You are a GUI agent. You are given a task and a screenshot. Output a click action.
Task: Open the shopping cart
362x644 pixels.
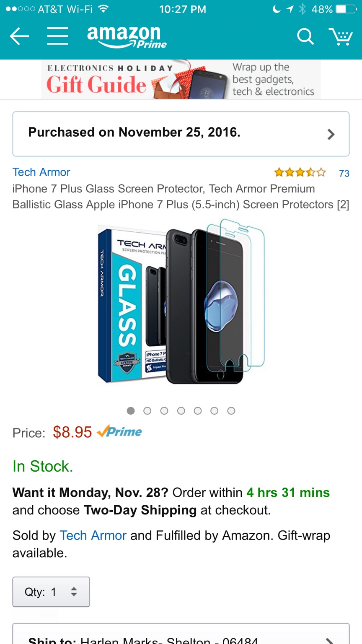(x=340, y=36)
